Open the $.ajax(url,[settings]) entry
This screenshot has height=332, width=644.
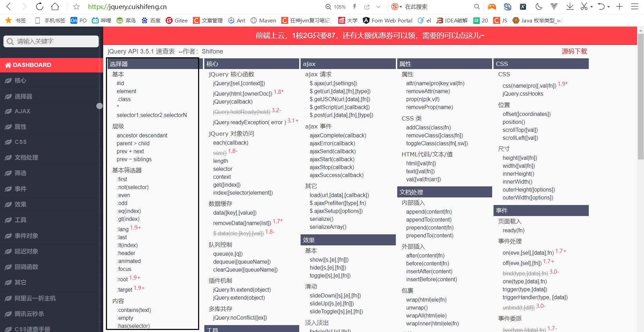coord(333,83)
